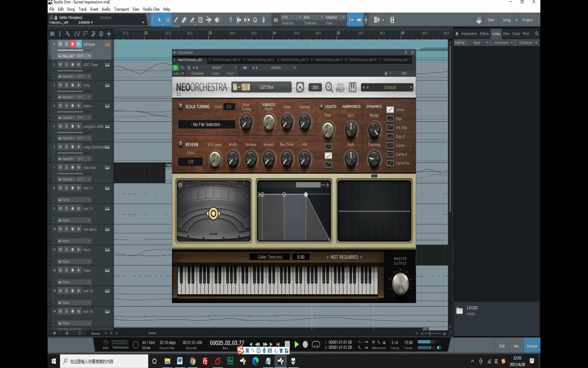Open the 1/16 Quantize dropdown
This screenshot has width=588, height=368.
click(291, 17)
